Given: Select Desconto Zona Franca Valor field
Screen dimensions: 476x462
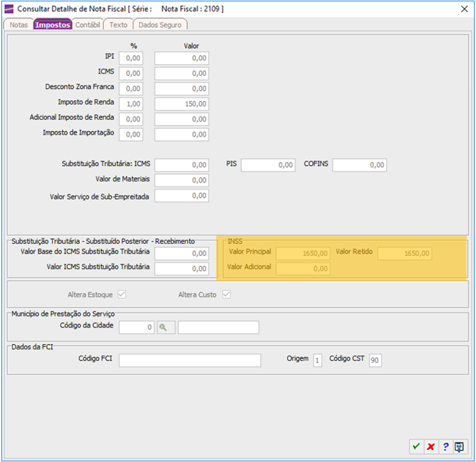Looking at the screenshot, I should coord(182,89).
